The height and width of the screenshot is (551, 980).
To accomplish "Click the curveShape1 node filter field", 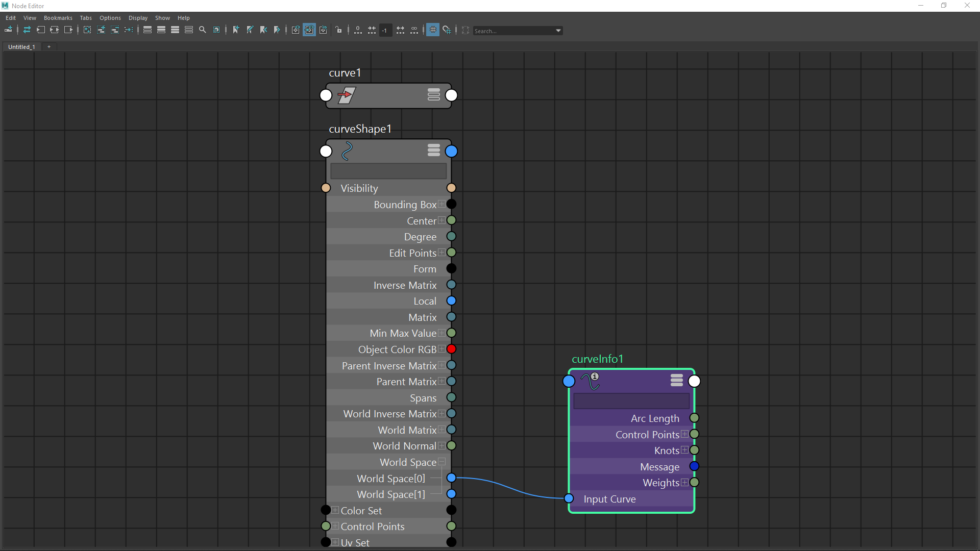I will (x=388, y=171).
